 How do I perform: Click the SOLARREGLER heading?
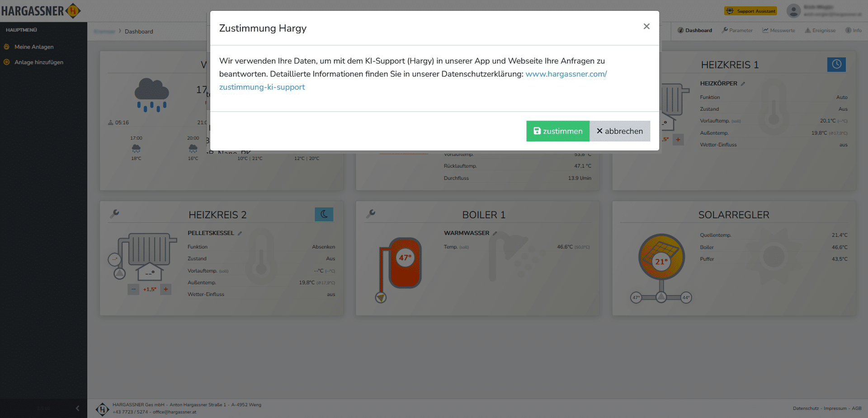pos(734,215)
